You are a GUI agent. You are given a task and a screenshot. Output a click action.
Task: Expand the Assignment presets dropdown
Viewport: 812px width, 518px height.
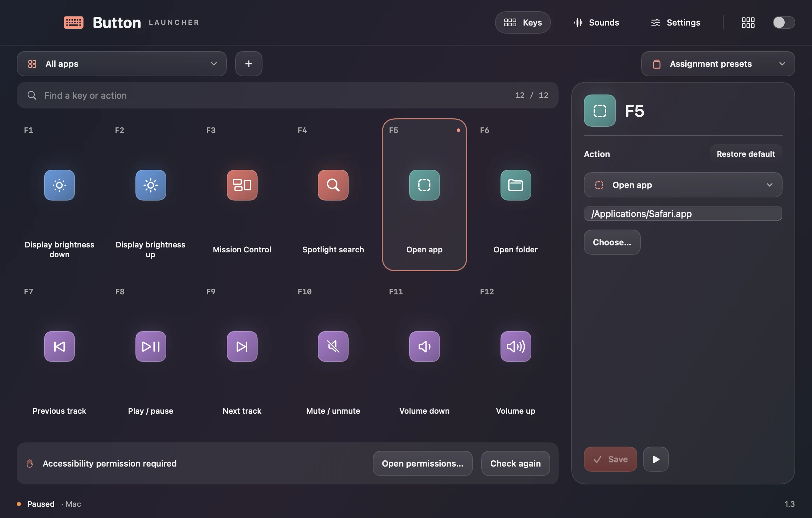(x=718, y=64)
